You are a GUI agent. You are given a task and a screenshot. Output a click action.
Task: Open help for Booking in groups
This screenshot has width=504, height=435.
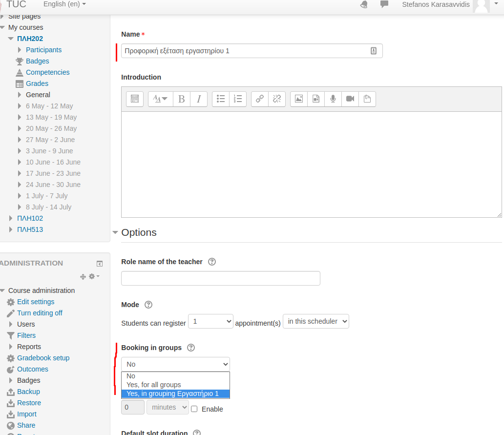(191, 348)
